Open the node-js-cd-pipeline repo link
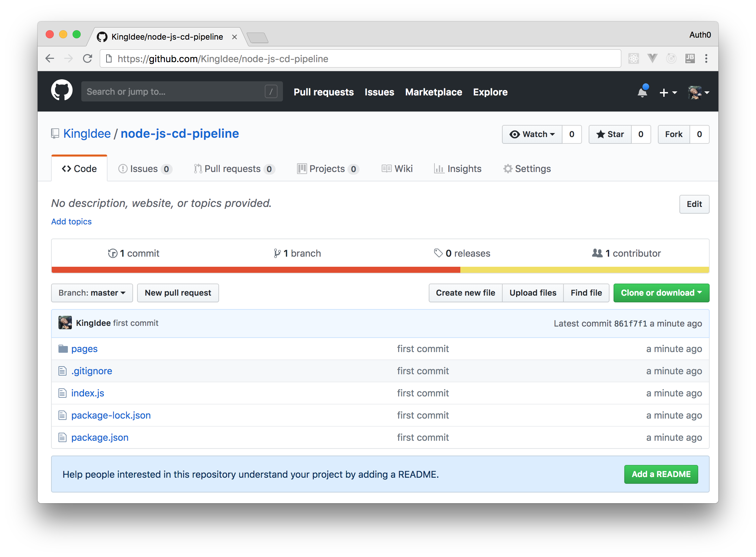This screenshot has height=557, width=756. (x=180, y=133)
